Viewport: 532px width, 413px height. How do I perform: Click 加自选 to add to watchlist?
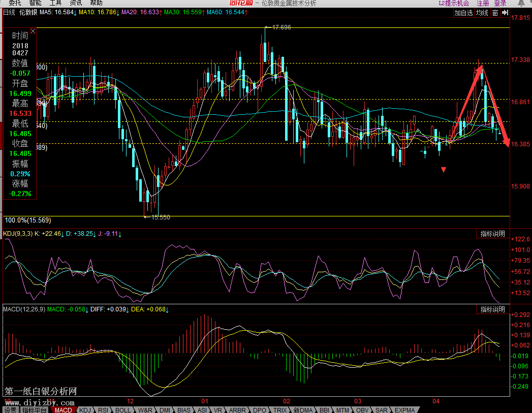[463, 13]
